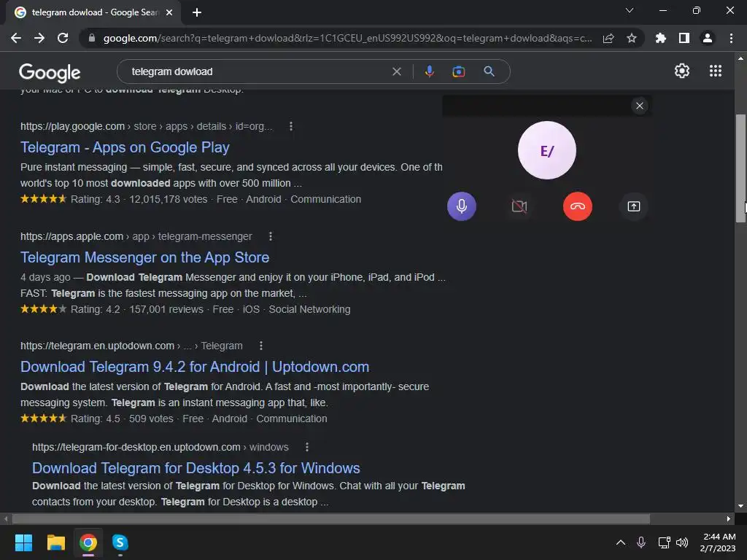The width and height of the screenshot is (747, 560).
Task: Mute microphone in call overlay
Action: pos(461,206)
